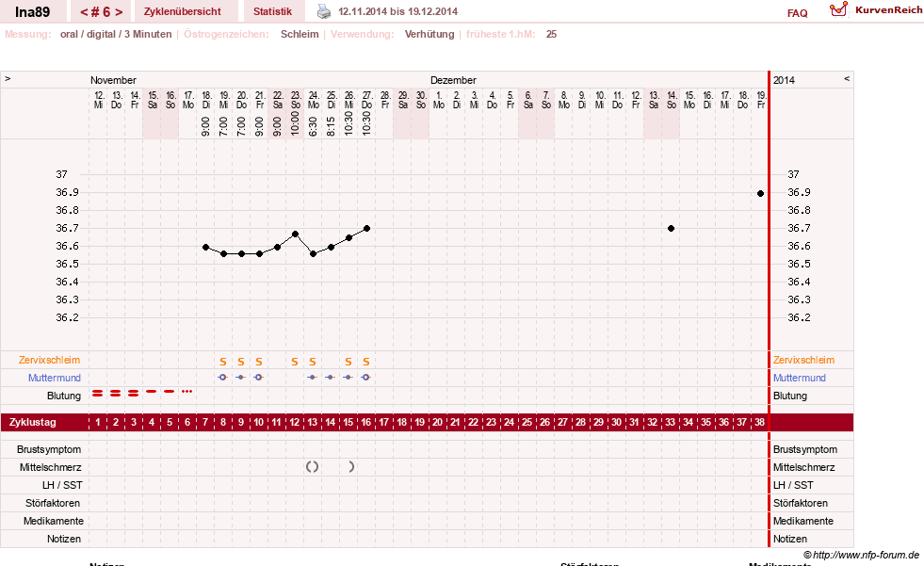This screenshot has width=924, height=566.
Task: Click Muttermund cervix symbol on day 13
Action: (312, 377)
